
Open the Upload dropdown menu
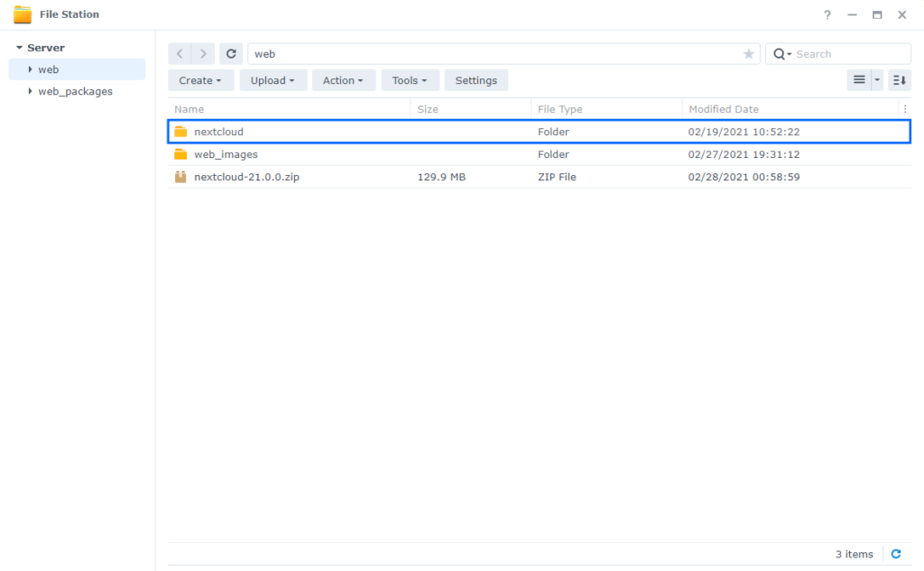click(273, 79)
